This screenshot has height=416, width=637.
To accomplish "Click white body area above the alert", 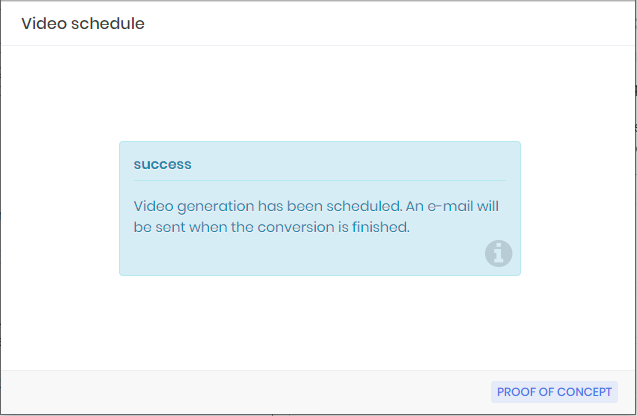I will pyautogui.click(x=320, y=93).
